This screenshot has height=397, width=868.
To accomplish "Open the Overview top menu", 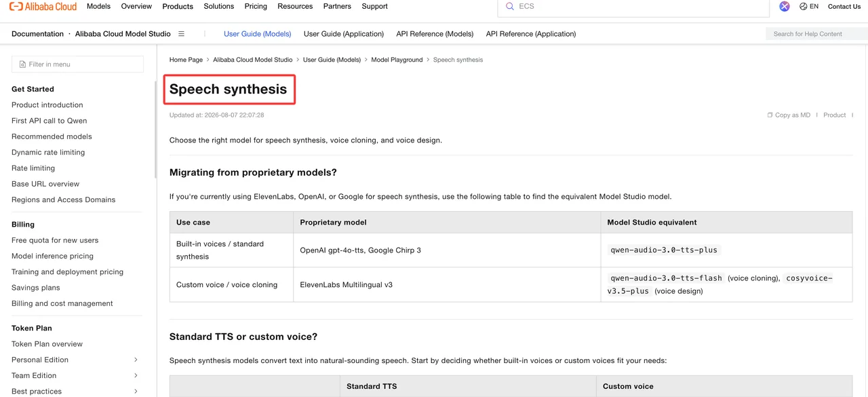I will point(136,7).
